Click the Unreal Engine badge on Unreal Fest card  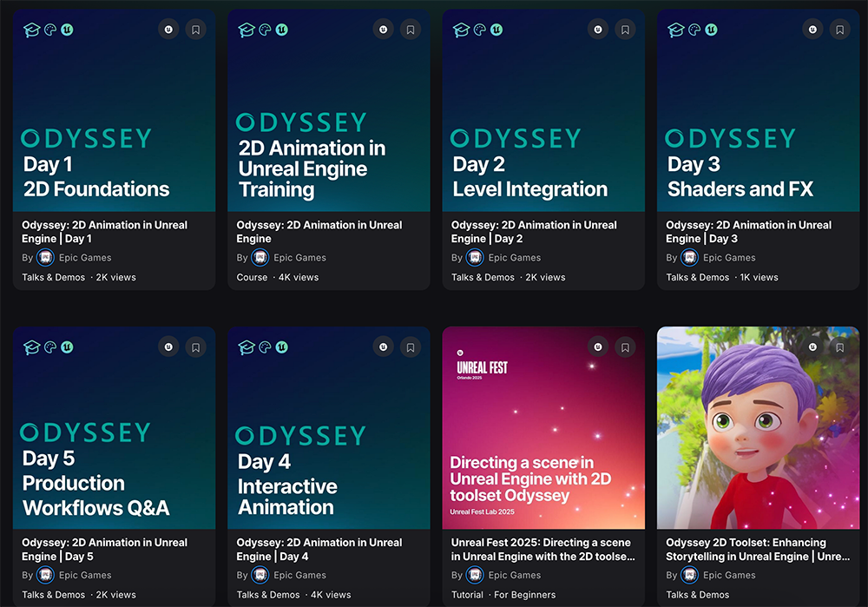pos(597,347)
